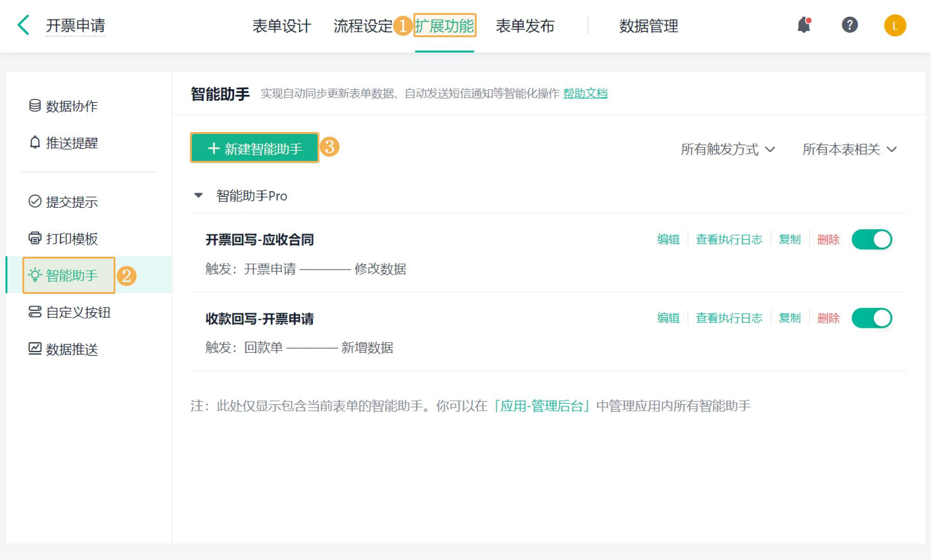The image size is (931, 560).
Task: Open 数据协作 database icon in sidebar
Action: (x=35, y=106)
